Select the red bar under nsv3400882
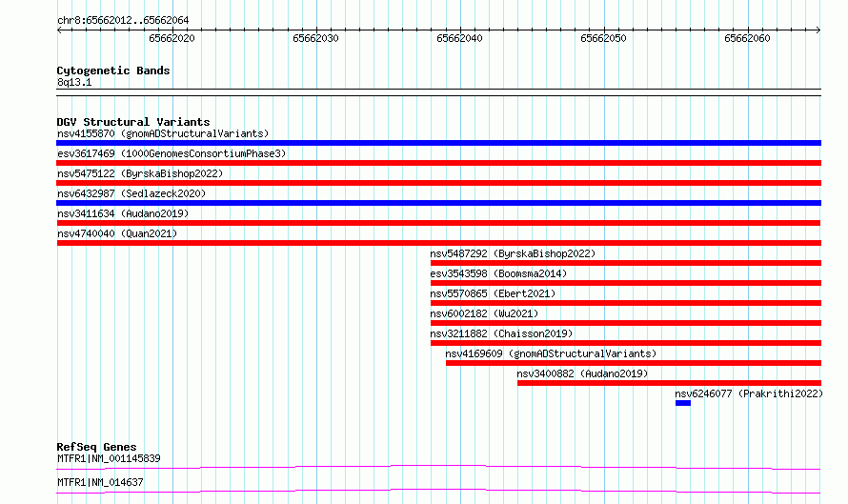 click(x=669, y=383)
